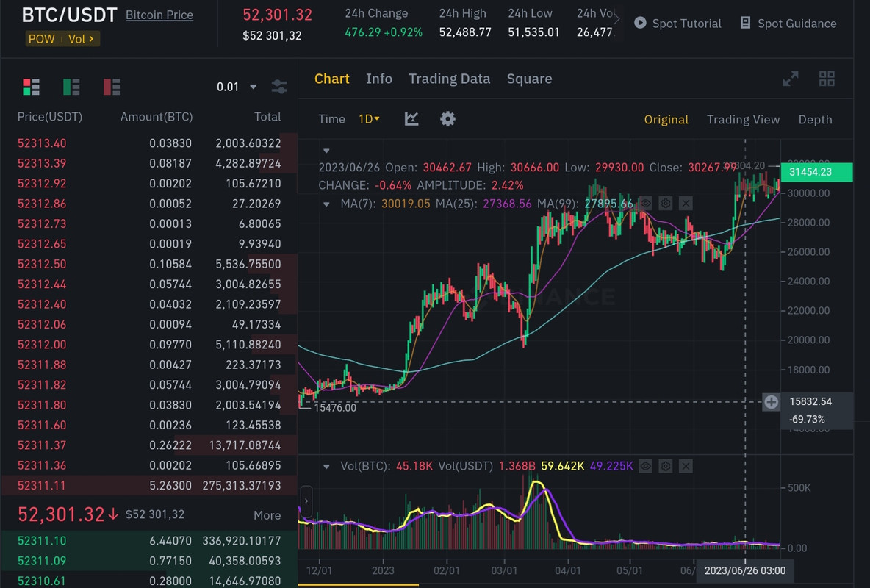
Task: Switch to Trading View chart
Action: point(743,119)
